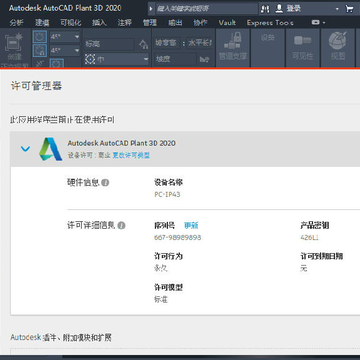Image resolution: width=360 pixels, height=360 pixels.
Task: Click the Autodesk AutoCAD Plant 3D 2020 license name
Action: click(122, 143)
